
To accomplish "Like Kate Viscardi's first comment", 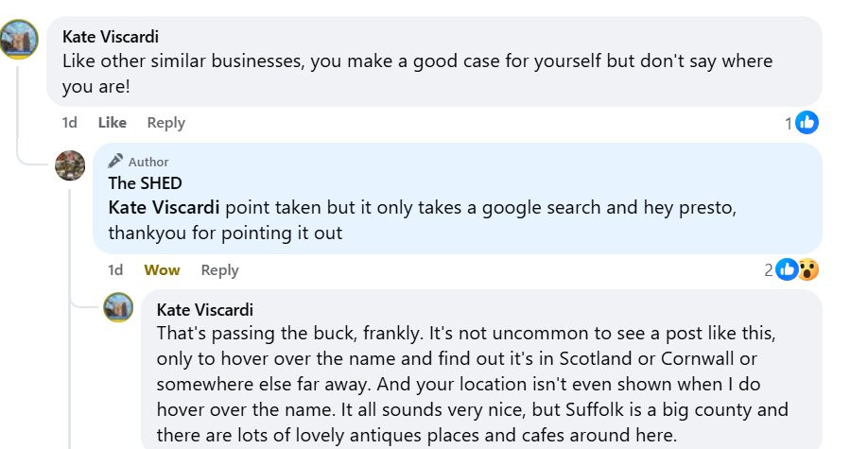I will 113,122.
